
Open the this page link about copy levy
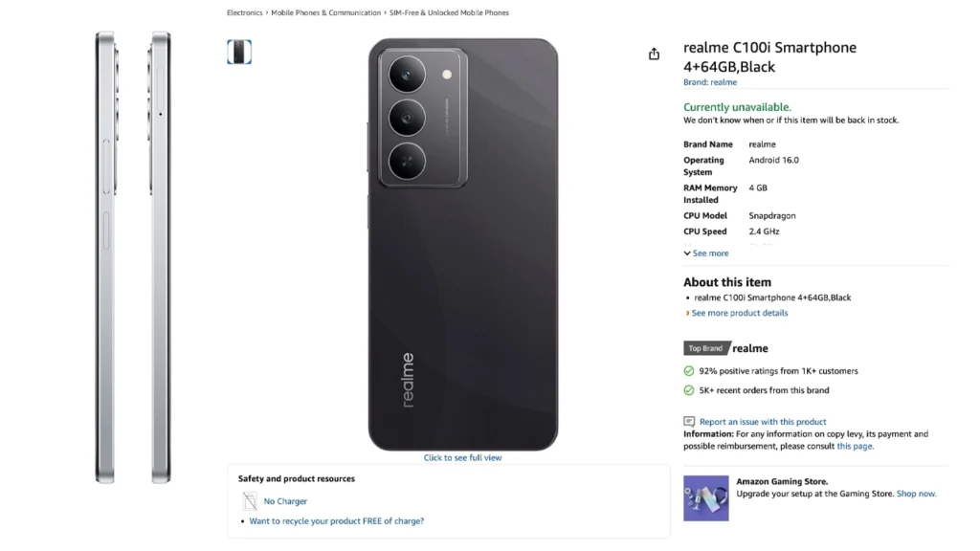[853, 445]
